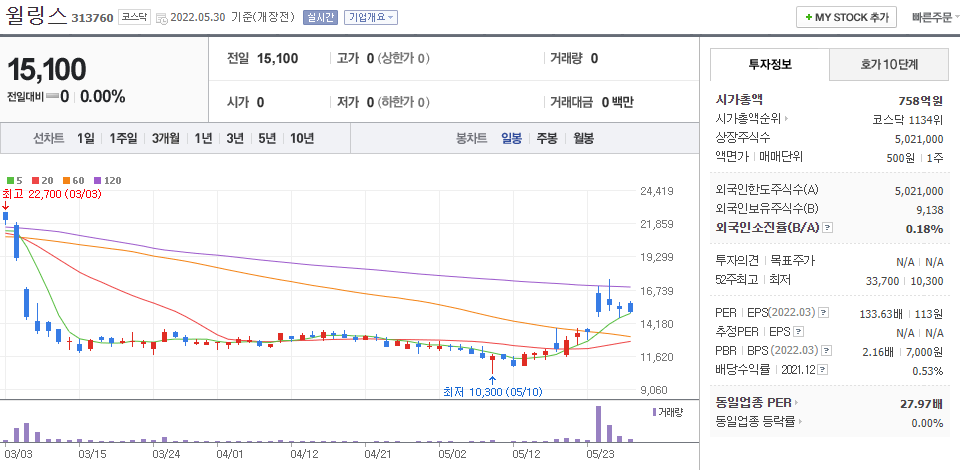Viewport: 963px width, 470px height.
Task: Click the 실시간 badge
Action: [x=321, y=17]
